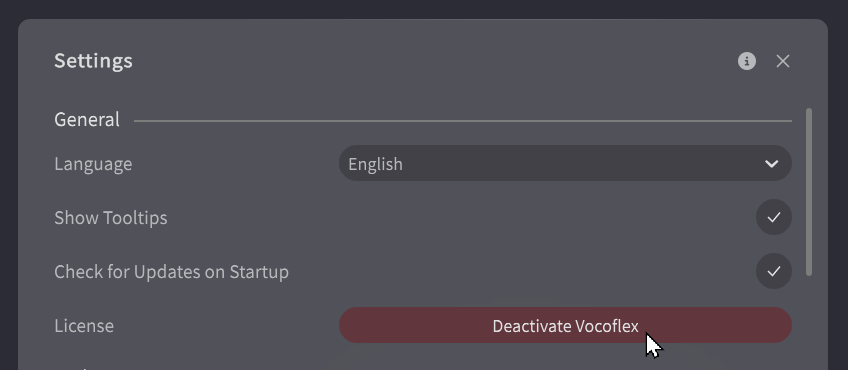Click the Check for Updates on Startup label
Image resolution: width=848 pixels, height=370 pixels.
[x=171, y=272]
